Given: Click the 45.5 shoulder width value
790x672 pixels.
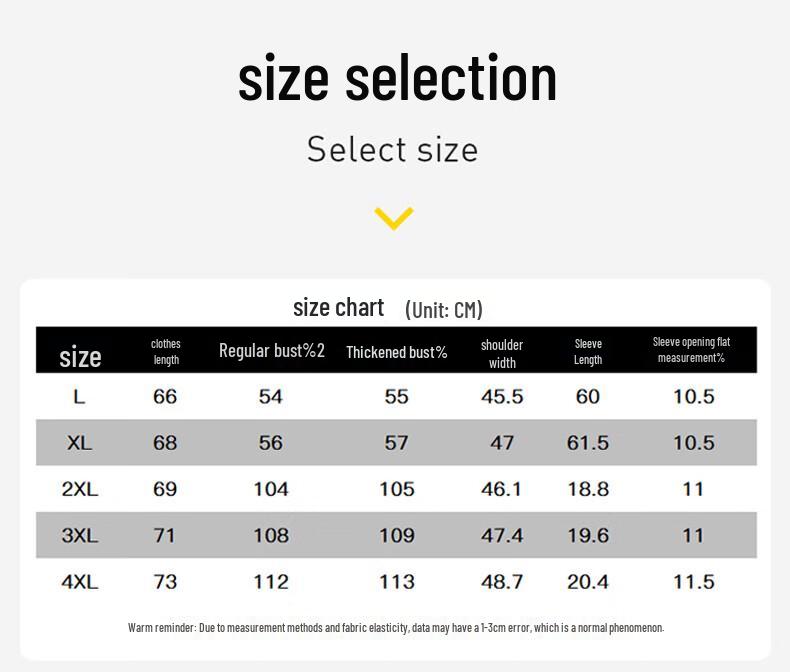Looking at the screenshot, I should (502, 397).
